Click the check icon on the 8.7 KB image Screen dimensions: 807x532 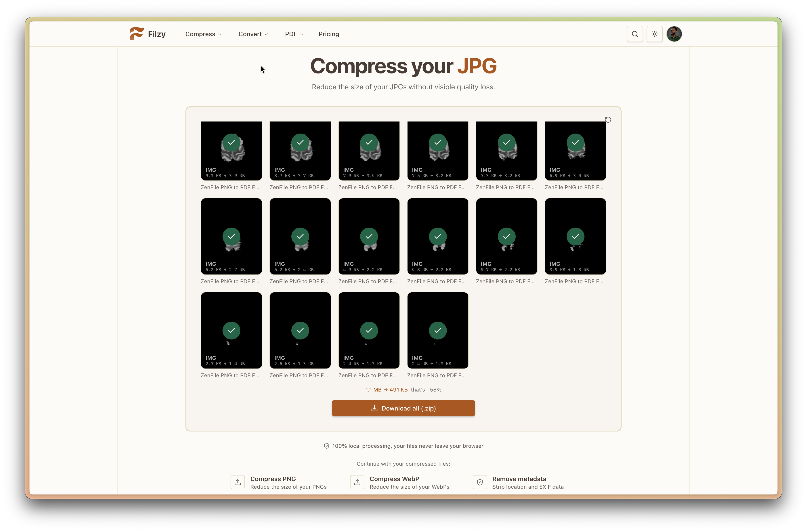[x=300, y=142]
